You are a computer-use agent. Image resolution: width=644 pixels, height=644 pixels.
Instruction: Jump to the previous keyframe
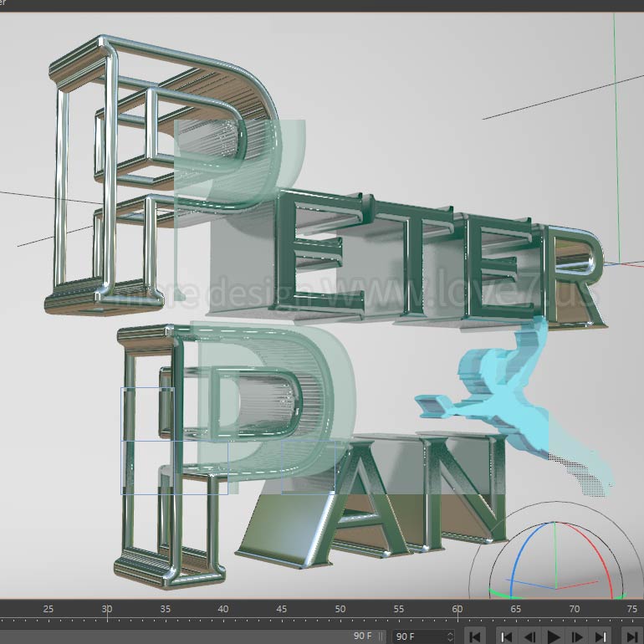click(506, 636)
